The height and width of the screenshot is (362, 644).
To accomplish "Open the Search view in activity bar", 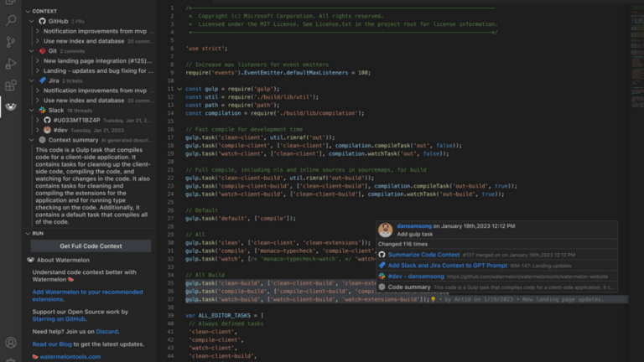I will point(11,20).
